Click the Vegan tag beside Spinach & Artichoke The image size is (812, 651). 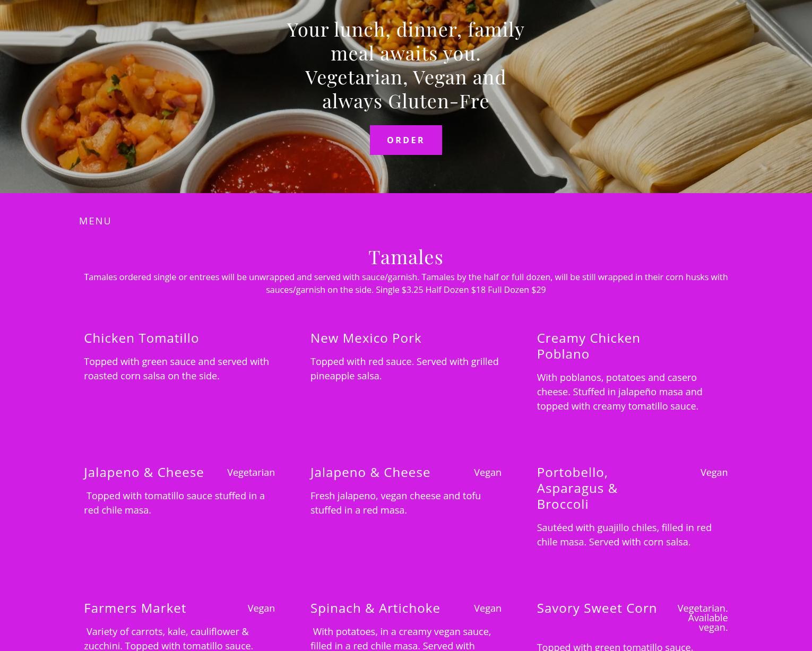(x=488, y=608)
